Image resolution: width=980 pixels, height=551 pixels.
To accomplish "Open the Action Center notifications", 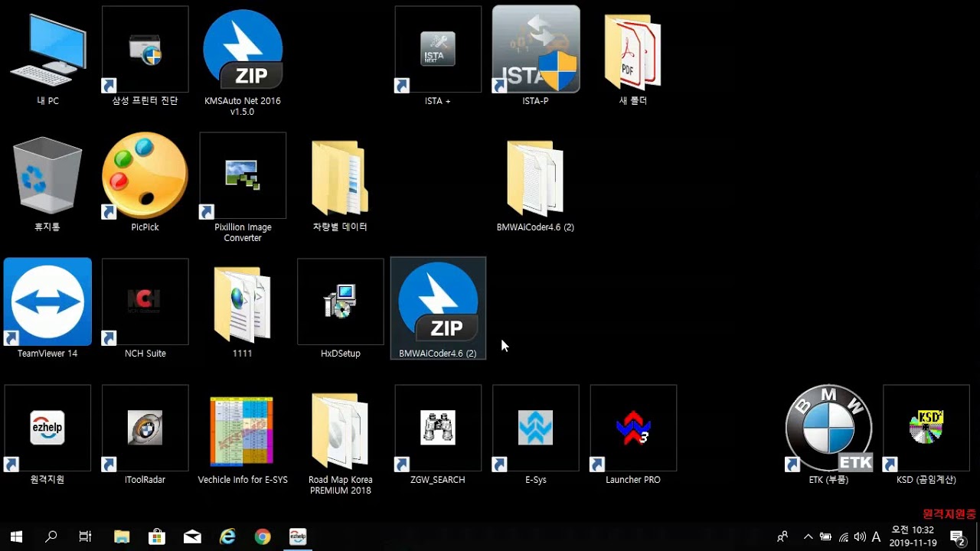I will coord(957,536).
